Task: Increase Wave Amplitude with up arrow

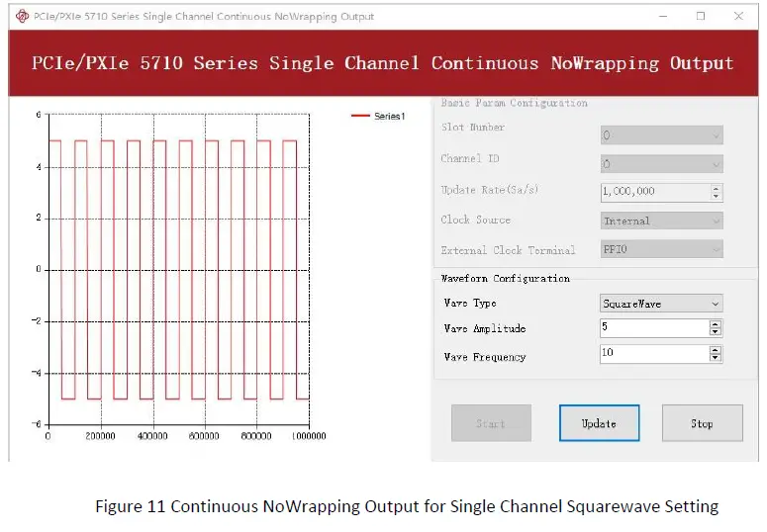Action: pos(716,323)
